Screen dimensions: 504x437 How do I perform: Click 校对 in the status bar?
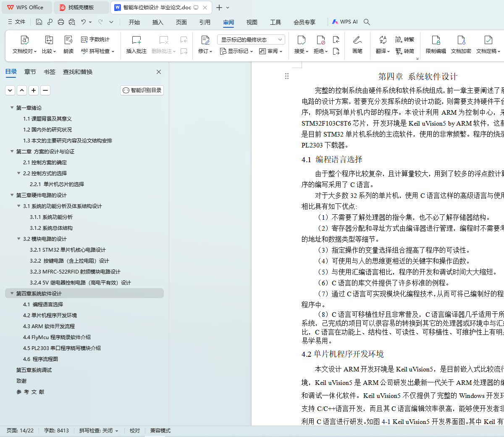(135, 431)
